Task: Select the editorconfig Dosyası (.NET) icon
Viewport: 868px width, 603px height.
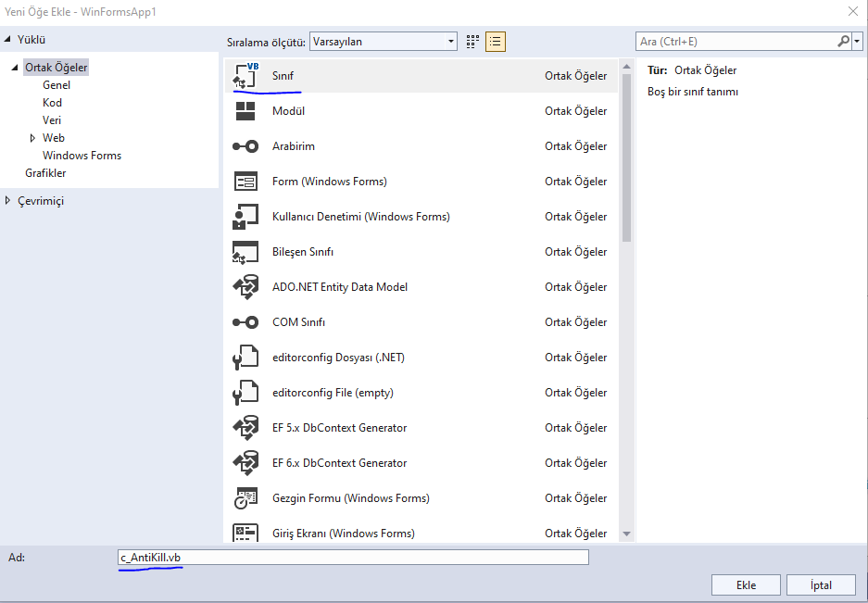Action: pyautogui.click(x=245, y=358)
